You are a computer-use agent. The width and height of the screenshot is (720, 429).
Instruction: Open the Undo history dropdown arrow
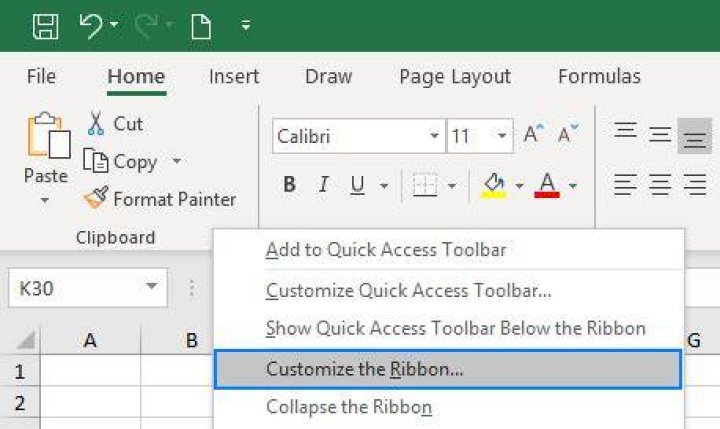114,24
